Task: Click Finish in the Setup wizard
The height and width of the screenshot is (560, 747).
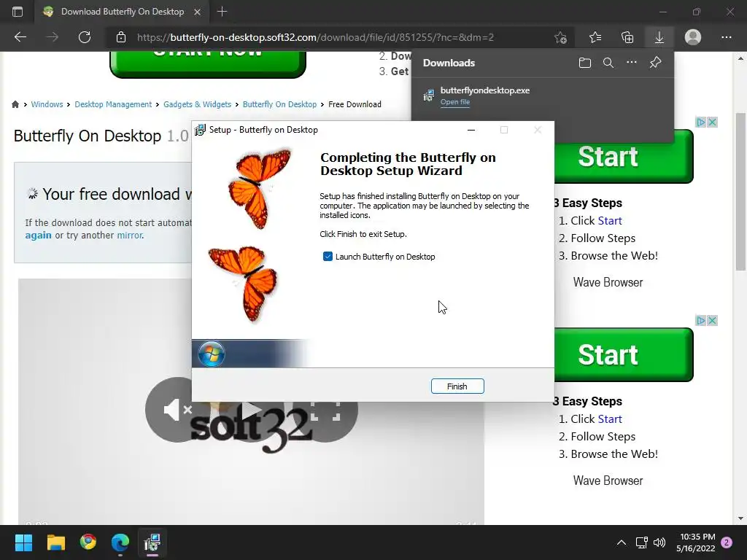Action: (x=457, y=386)
